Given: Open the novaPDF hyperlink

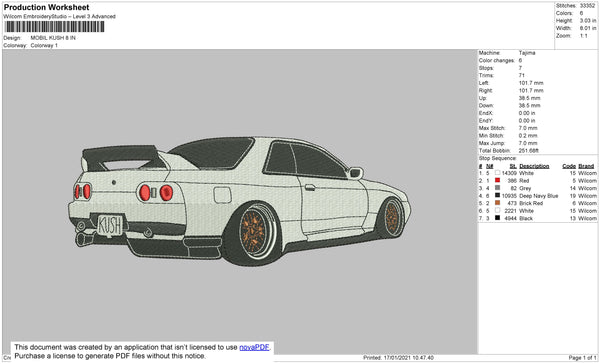Looking at the screenshot, I should 254,347.
